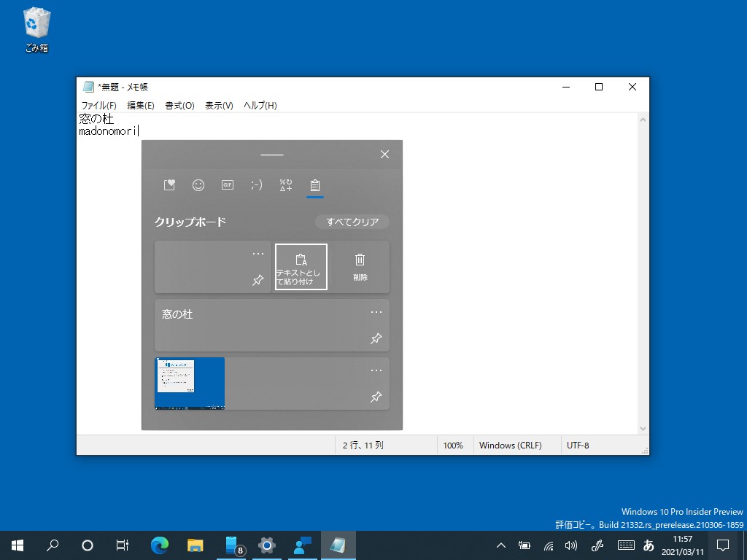This screenshot has height=560, width=747.
Task: Select the clipboard history tab
Action: [314, 184]
